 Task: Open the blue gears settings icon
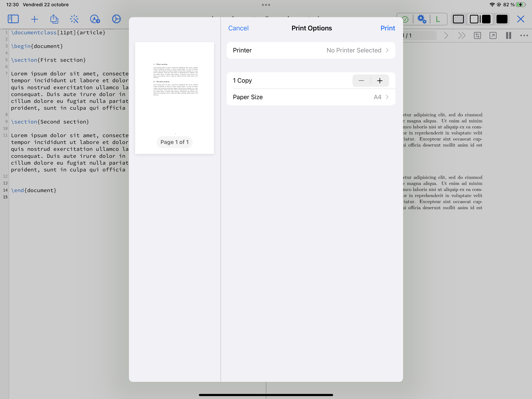click(x=422, y=19)
